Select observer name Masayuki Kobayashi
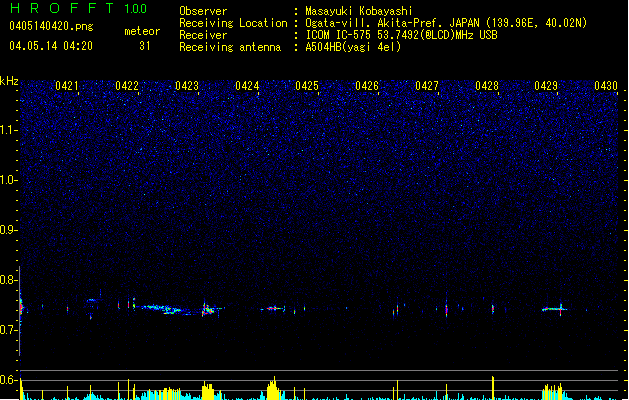The width and height of the screenshot is (629, 400). coord(359,11)
